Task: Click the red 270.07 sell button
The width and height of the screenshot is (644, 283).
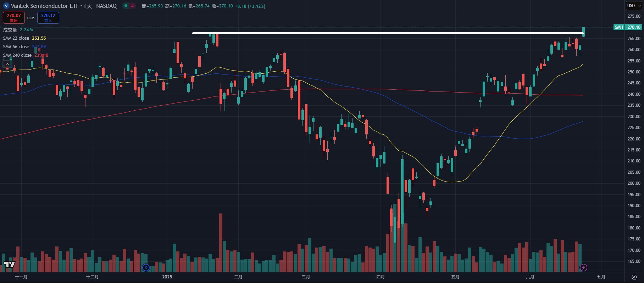Action: click(x=14, y=17)
